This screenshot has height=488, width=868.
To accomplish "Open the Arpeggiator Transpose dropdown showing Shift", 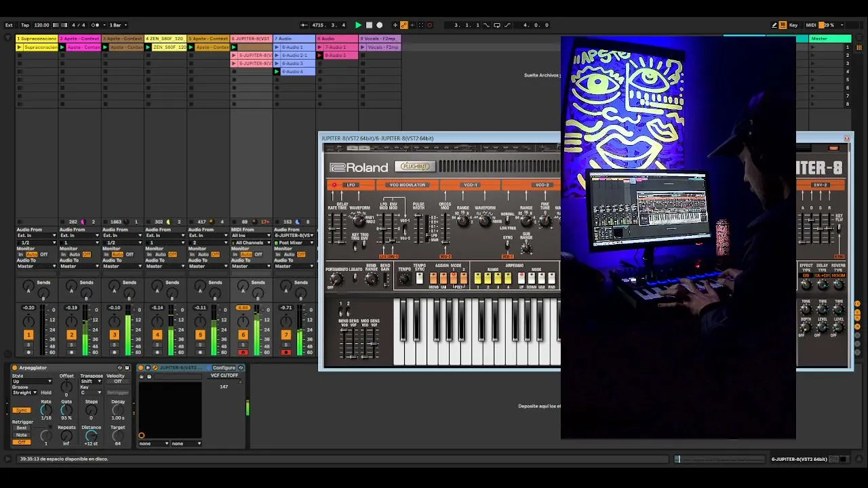I will [x=92, y=382].
